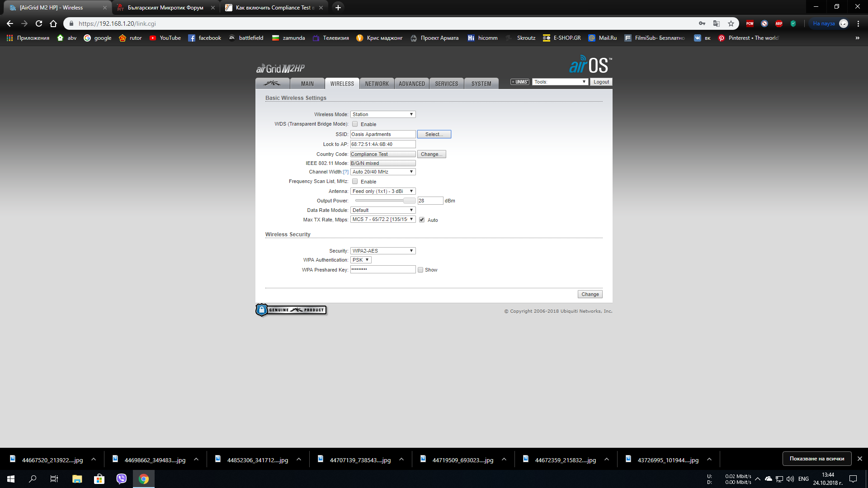Enable the Frequency Scan List checkbox

[355, 182]
